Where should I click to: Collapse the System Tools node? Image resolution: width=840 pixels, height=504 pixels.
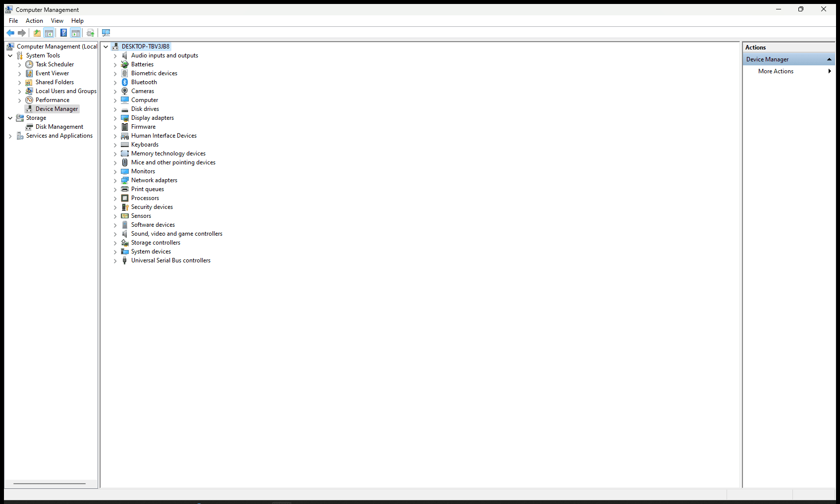[10, 55]
